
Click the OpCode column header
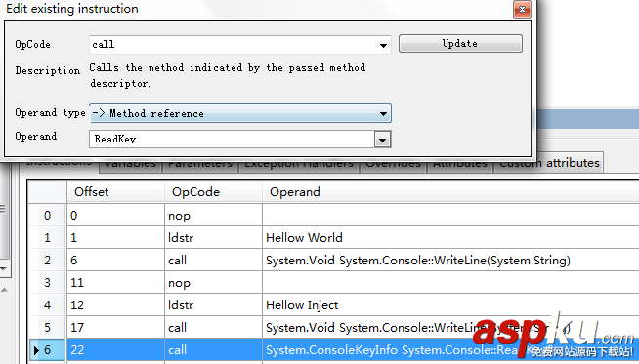coord(213,192)
